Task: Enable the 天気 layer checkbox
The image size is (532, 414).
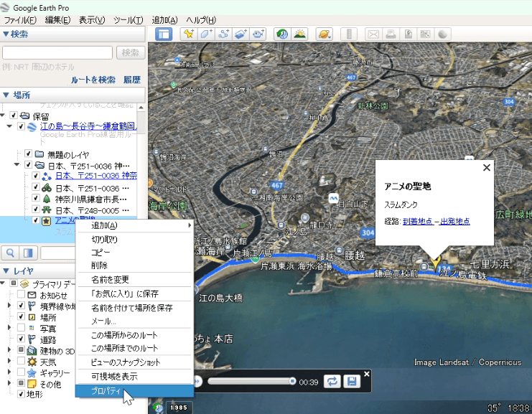Action: coord(21,362)
